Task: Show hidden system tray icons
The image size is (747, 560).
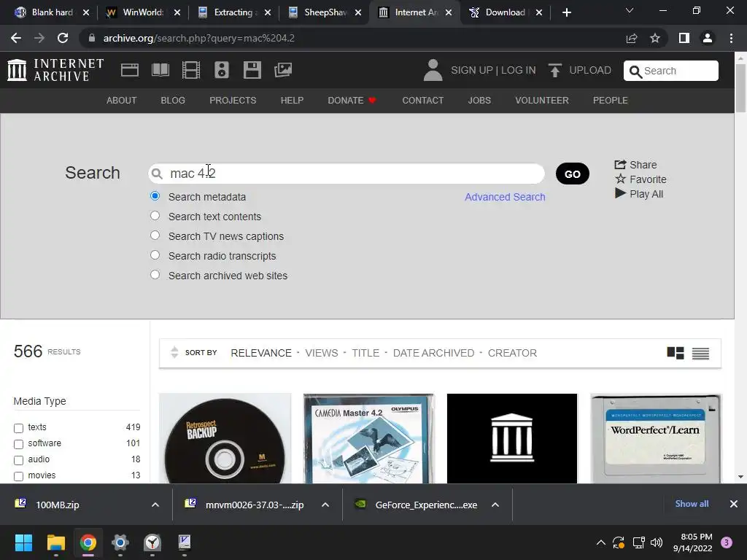Action: [601, 542]
